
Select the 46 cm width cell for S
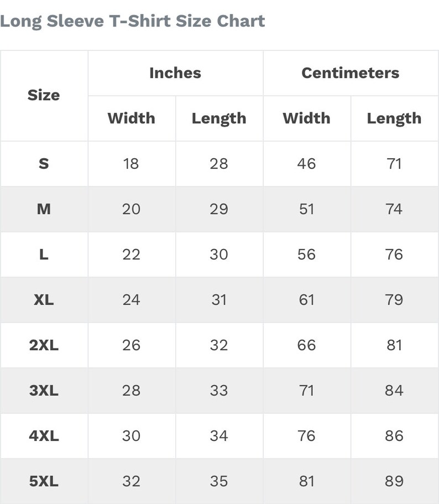tap(307, 164)
